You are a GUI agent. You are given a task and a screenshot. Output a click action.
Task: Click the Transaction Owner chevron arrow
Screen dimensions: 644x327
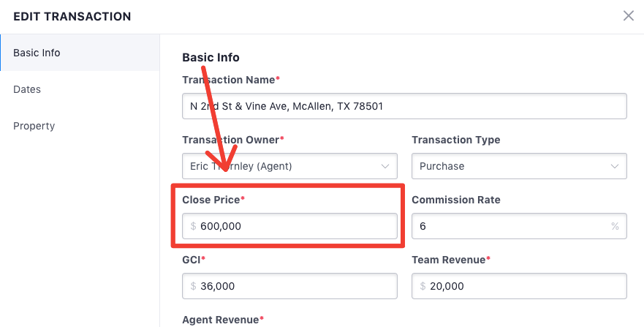coord(385,166)
